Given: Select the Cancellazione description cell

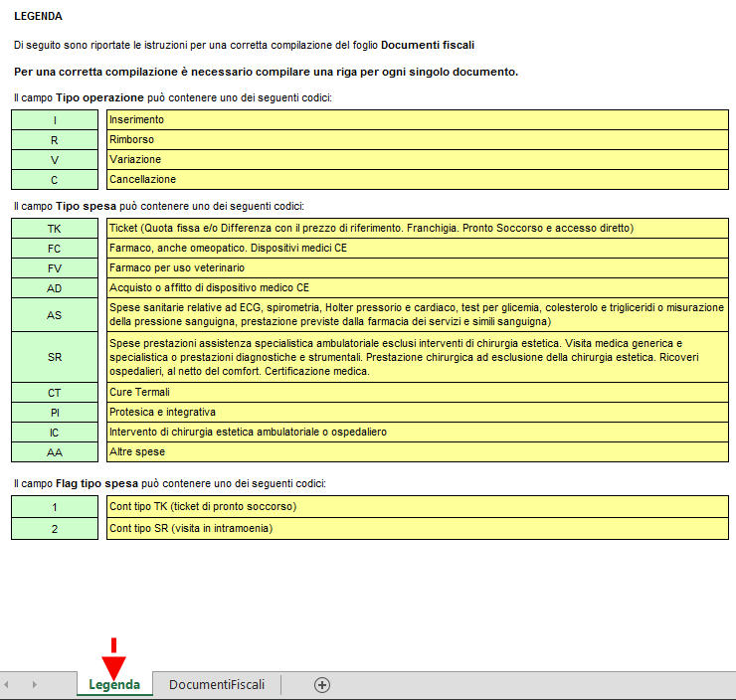Looking at the screenshot, I should coord(418,180).
